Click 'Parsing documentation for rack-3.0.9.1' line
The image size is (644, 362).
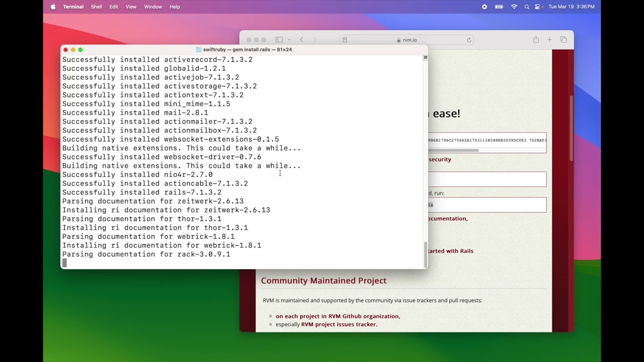click(x=146, y=254)
